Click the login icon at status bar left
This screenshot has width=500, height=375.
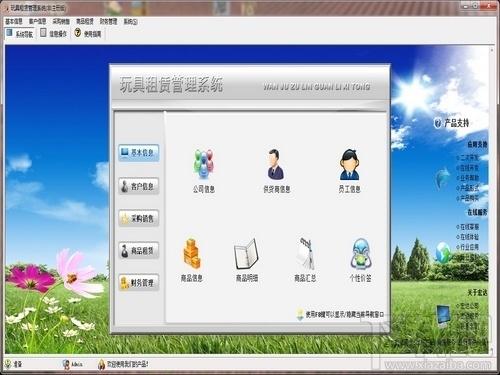(x=7, y=364)
